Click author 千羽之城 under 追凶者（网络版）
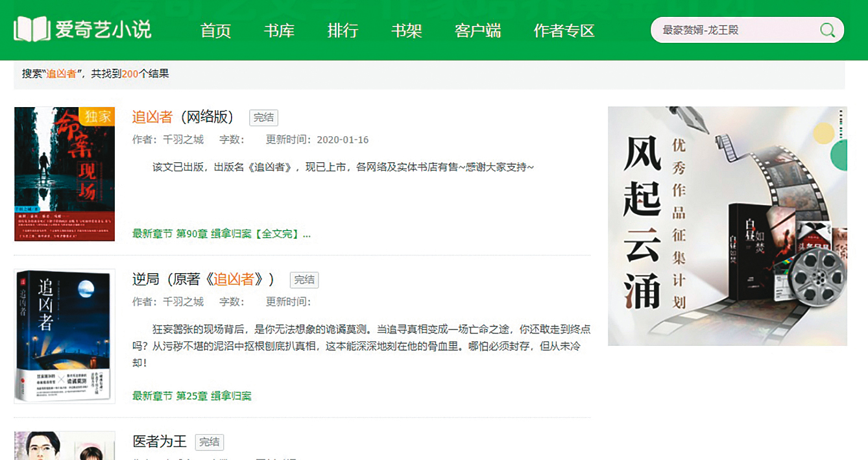 coord(183,139)
